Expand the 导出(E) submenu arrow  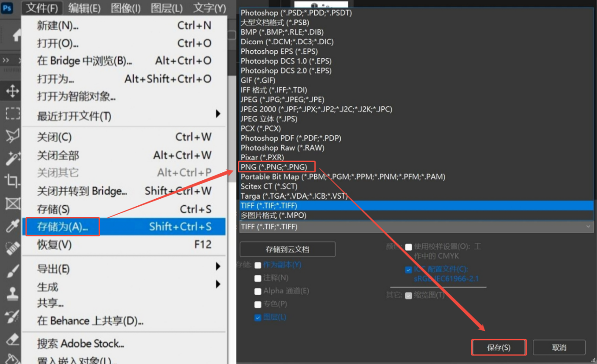coord(218,267)
